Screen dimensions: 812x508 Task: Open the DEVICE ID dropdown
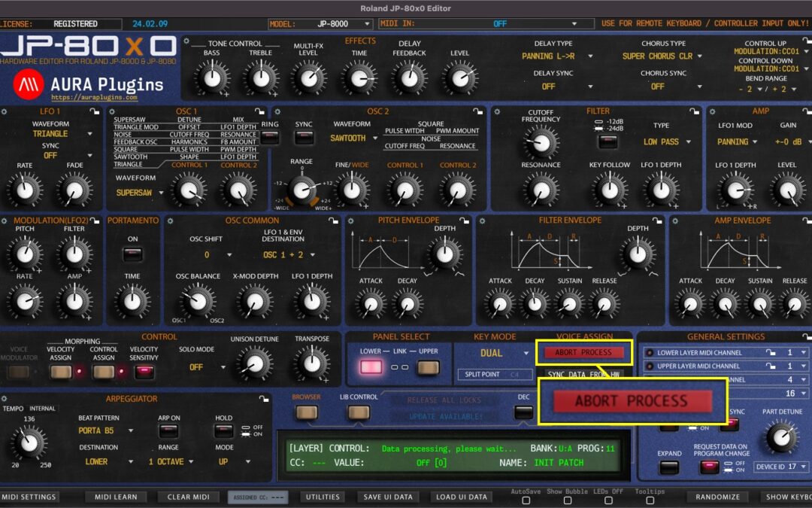(780, 466)
